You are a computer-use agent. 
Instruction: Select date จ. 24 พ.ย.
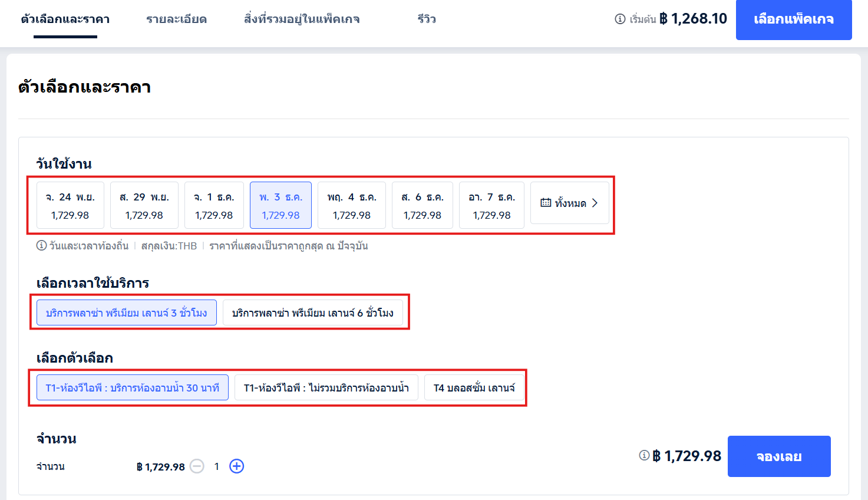[70, 205]
